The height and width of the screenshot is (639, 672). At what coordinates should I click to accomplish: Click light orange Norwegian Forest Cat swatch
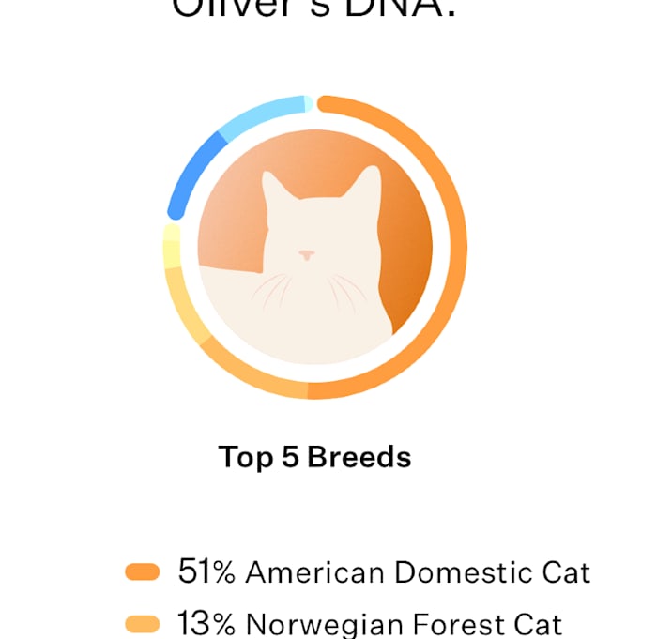click(x=143, y=624)
